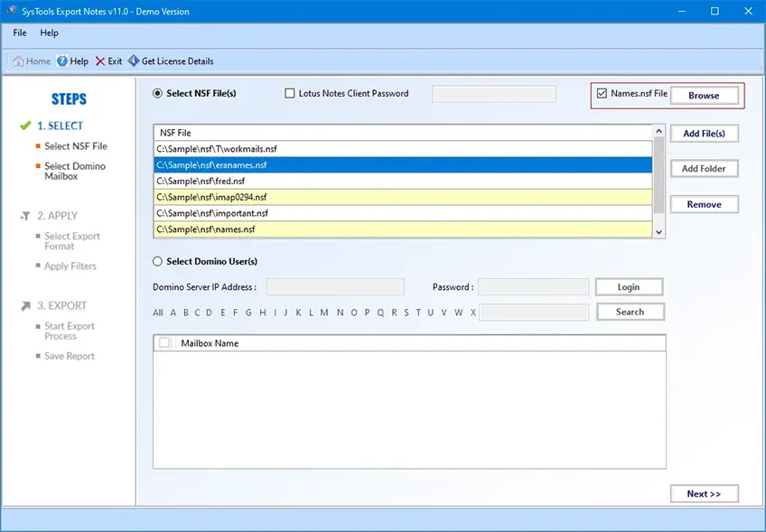The image size is (766, 532).
Task: Click the Select Export Format step
Action: (72, 241)
